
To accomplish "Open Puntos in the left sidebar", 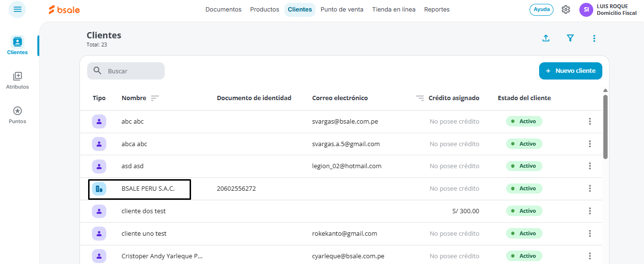I will (x=17, y=115).
